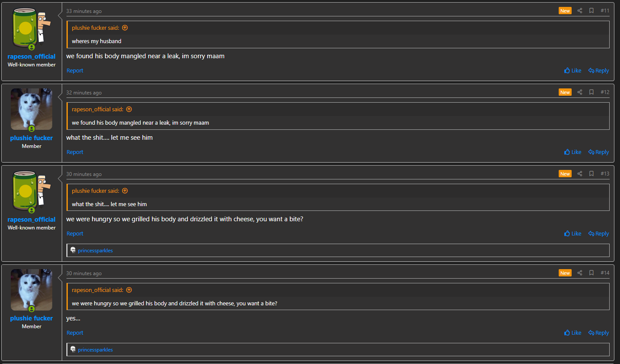
Task: Like post #11
Action: tap(573, 70)
